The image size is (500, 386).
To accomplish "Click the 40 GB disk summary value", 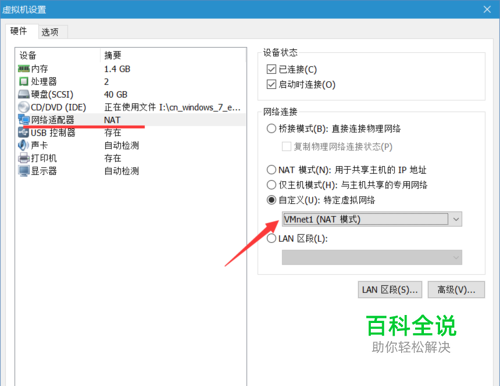I will [x=116, y=95].
